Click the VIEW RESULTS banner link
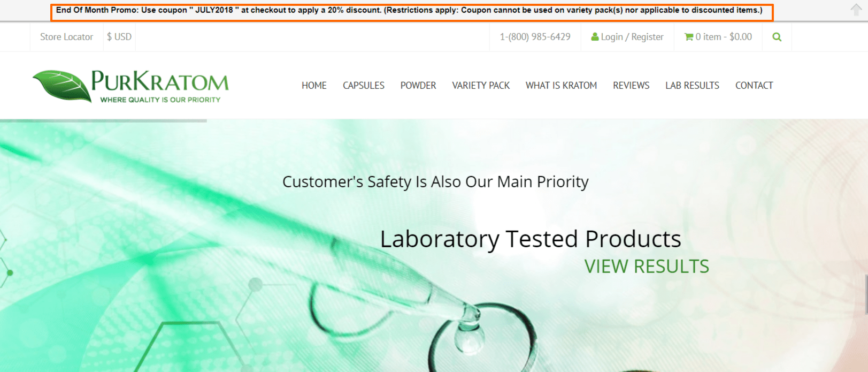 click(x=647, y=267)
